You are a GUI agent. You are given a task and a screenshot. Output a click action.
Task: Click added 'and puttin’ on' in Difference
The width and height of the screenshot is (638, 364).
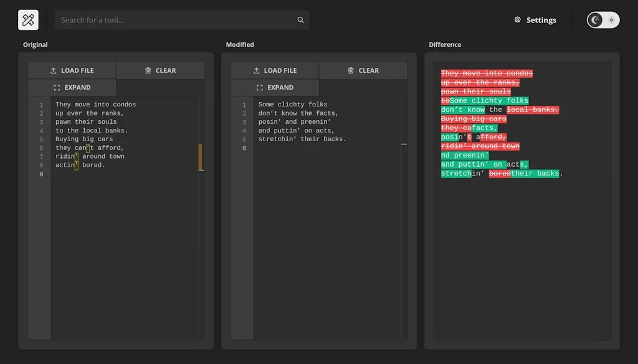474,164
